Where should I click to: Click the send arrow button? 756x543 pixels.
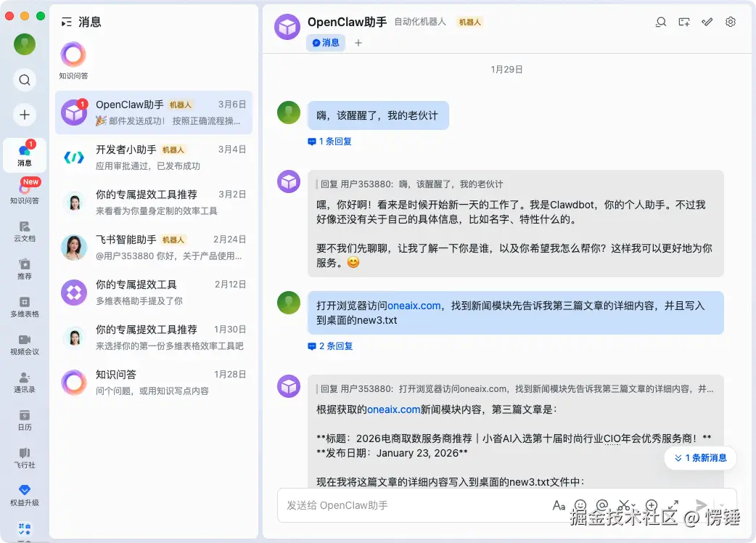(701, 505)
